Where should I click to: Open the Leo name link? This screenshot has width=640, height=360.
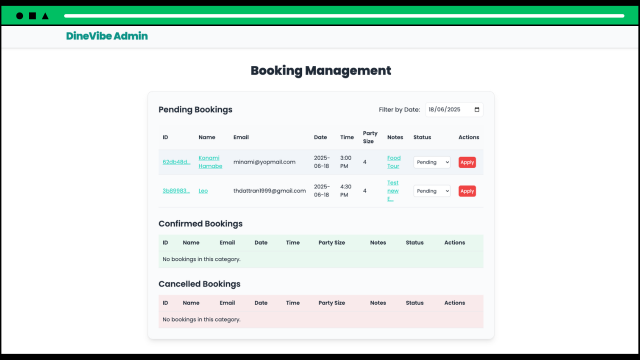[x=203, y=191]
